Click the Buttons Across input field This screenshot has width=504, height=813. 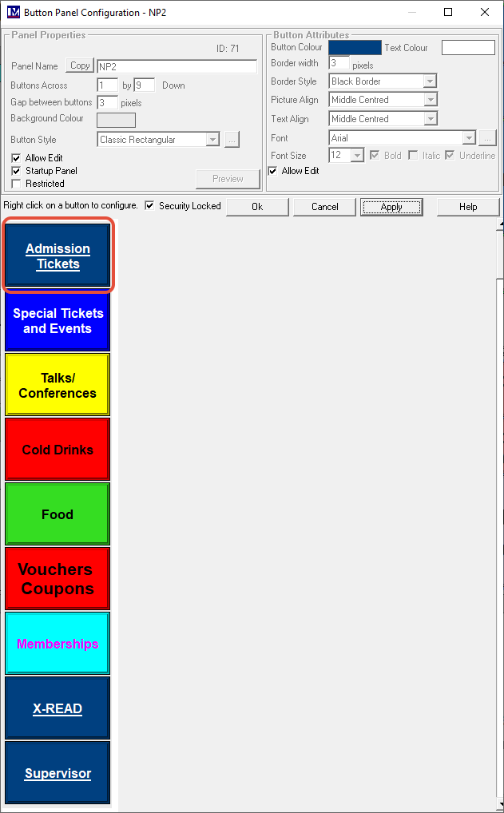(107, 85)
